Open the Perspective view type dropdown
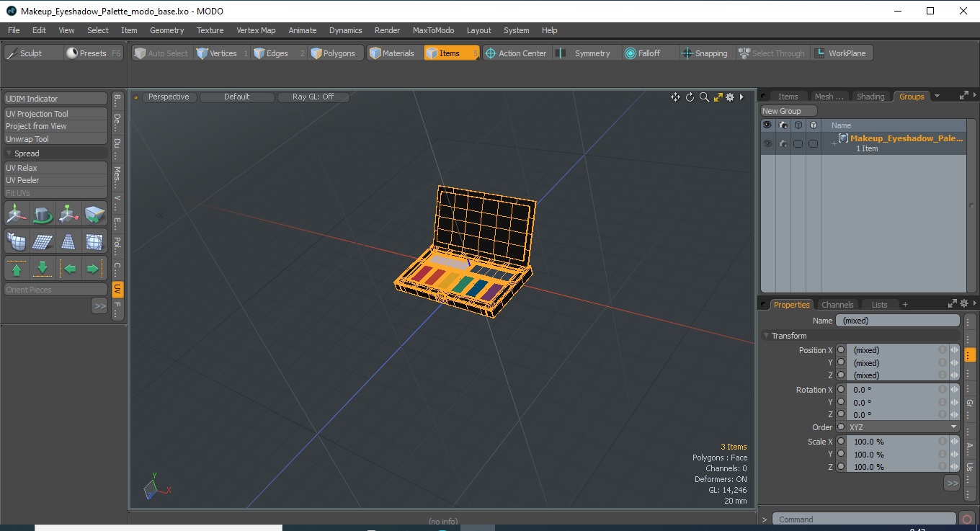The image size is (980, 531). [x=169, y=97]
